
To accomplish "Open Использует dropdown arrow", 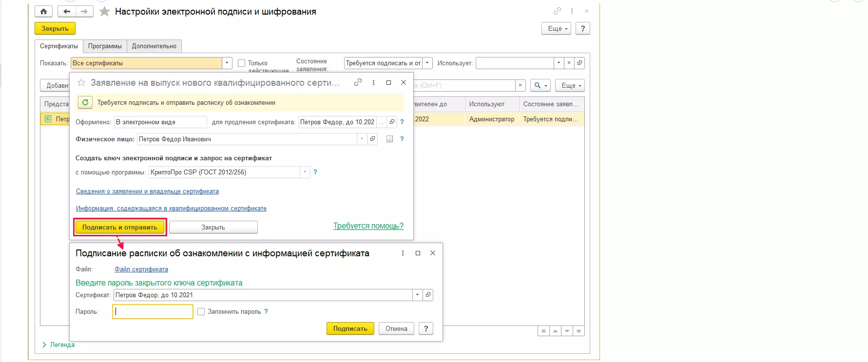I will point(559,63).
